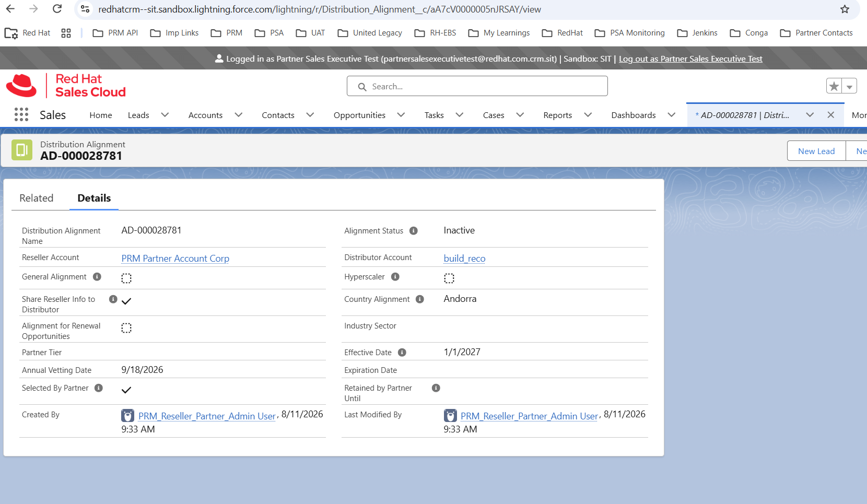Open the Jenkins bookmark folder
Viewport: 867px width, 504px height.
697,33
